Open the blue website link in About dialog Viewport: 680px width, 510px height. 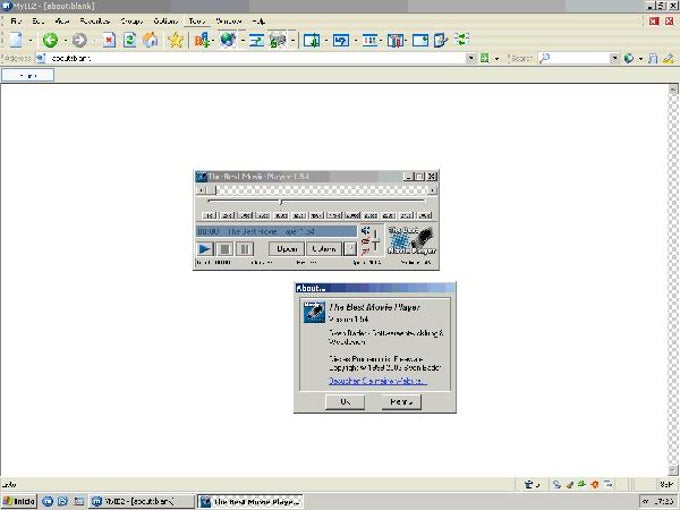[x=378, y=381]
